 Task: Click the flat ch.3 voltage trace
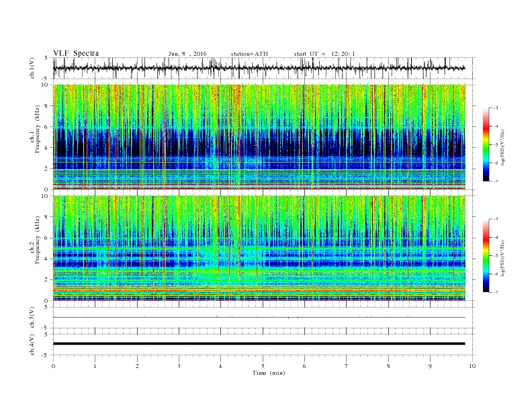(259, 318)
